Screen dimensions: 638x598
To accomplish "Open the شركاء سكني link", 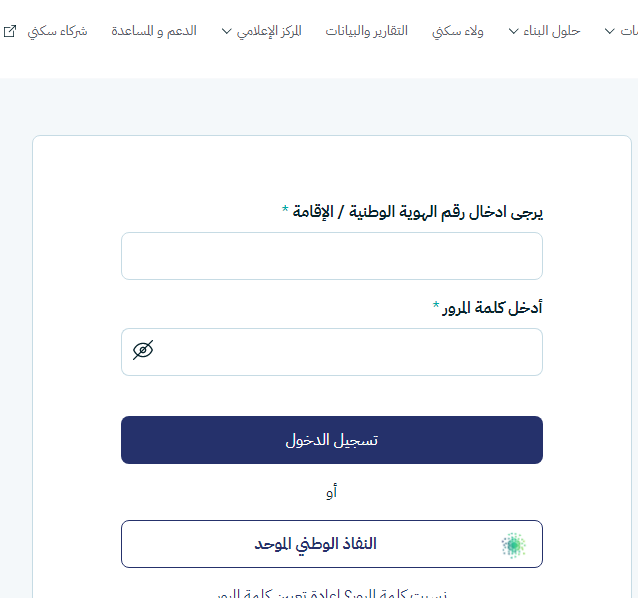I will click(58, 31).
